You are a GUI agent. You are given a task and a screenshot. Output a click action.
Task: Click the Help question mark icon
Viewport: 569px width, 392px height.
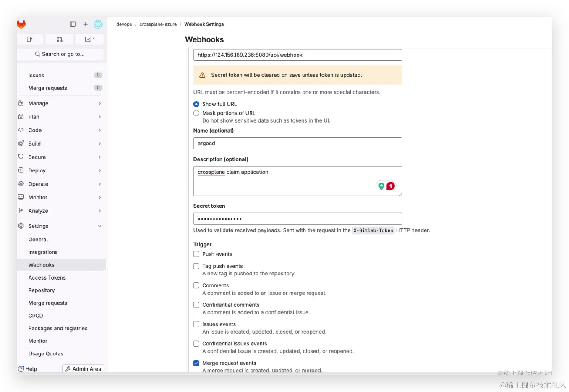[21, 369]
